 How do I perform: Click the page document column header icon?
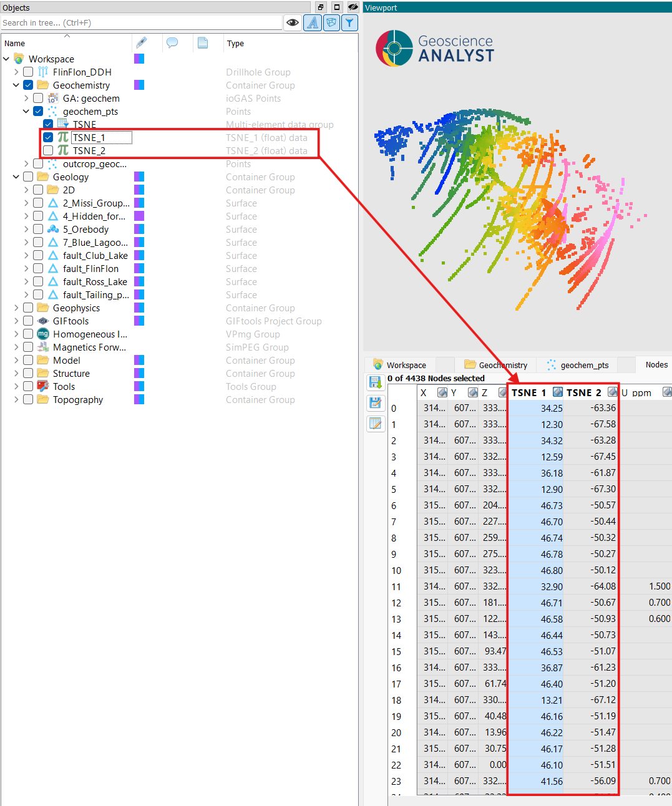click(x=203, y=42)
